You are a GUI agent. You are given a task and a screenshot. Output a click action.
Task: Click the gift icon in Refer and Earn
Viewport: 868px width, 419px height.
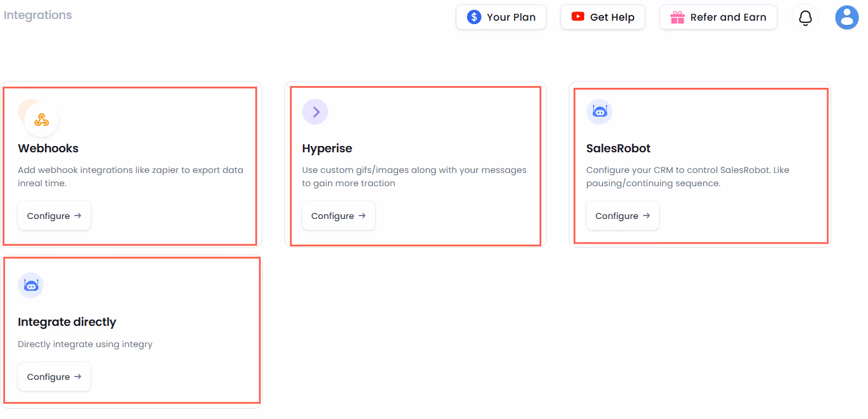(x=678, y=17)
